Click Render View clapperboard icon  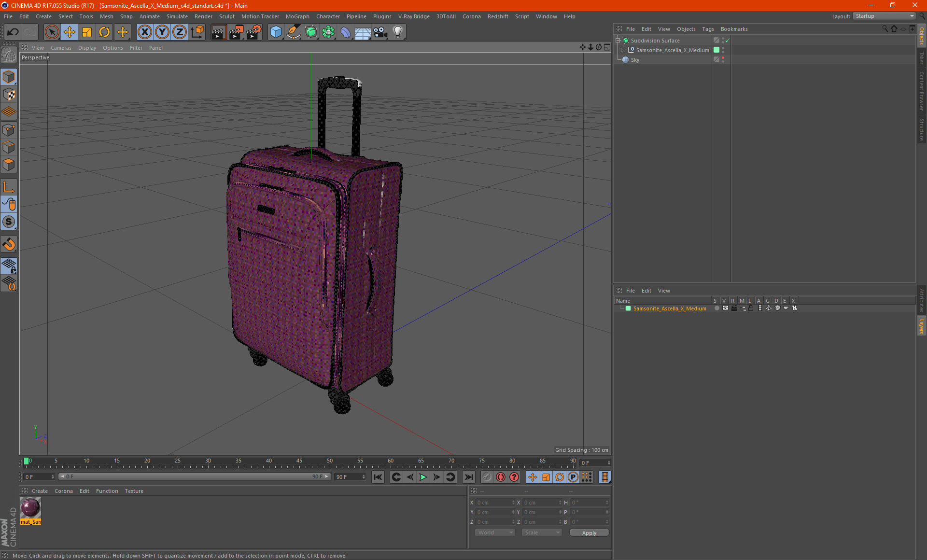point(218,32)
